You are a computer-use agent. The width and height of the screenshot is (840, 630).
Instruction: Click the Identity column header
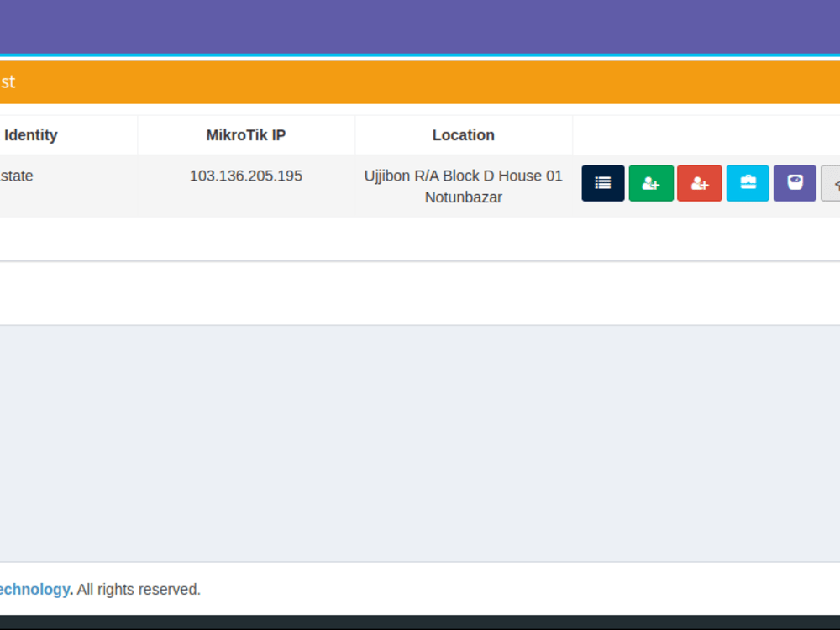coord(31,134)
